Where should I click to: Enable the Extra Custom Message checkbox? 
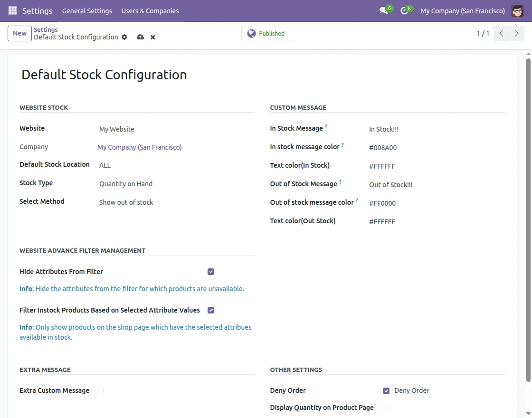click(x=100, y=391)
